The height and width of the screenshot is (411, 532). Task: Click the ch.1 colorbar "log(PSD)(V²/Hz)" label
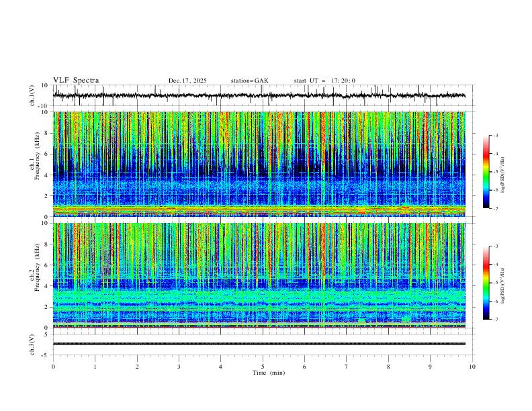pyautogui.click(x=502, y=175)
